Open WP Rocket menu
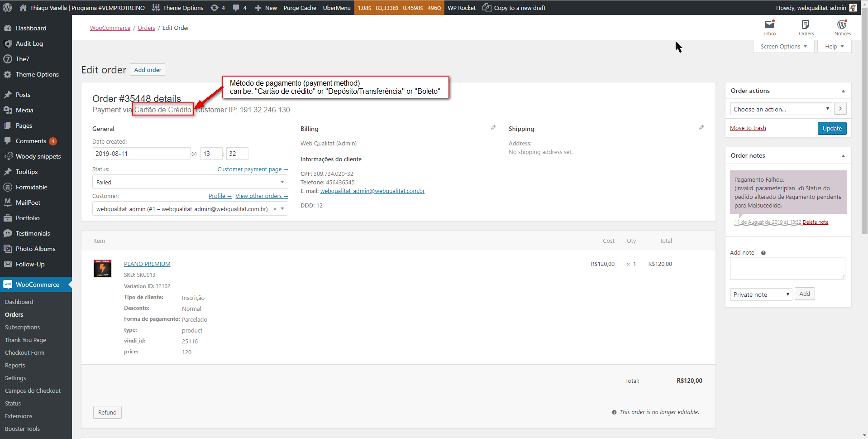 pos(462,8)
